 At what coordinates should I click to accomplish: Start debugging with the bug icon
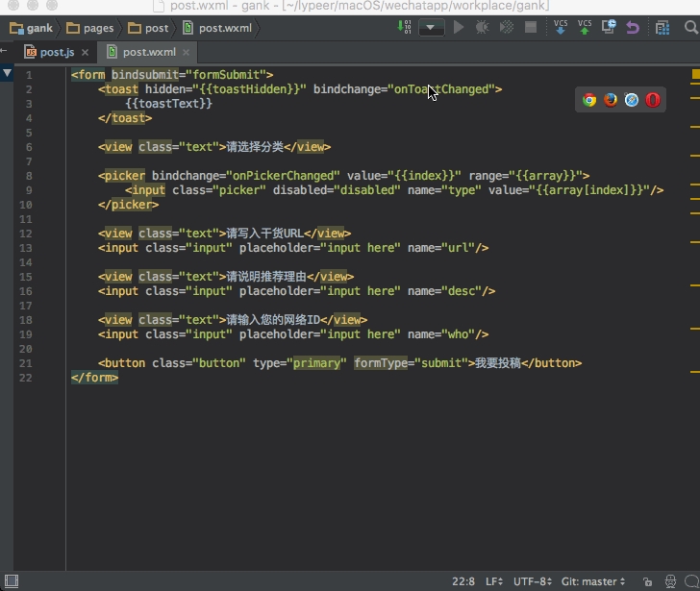482,28
